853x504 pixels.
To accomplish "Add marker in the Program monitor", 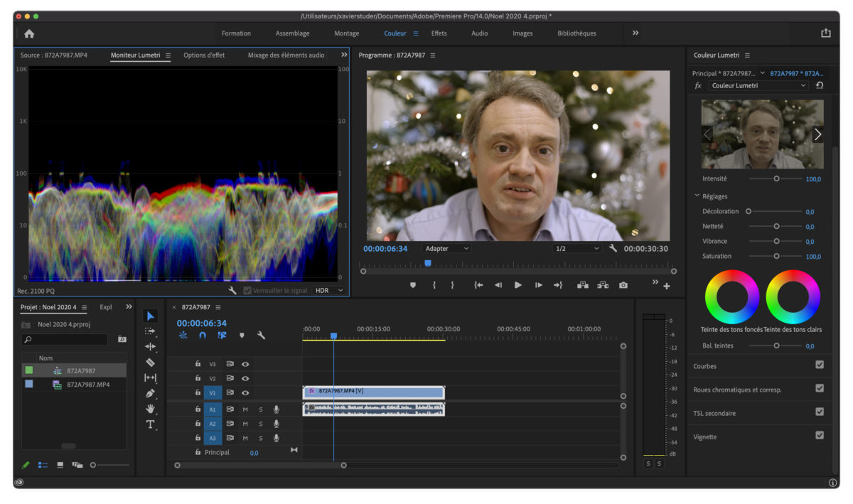I will 412,285.
